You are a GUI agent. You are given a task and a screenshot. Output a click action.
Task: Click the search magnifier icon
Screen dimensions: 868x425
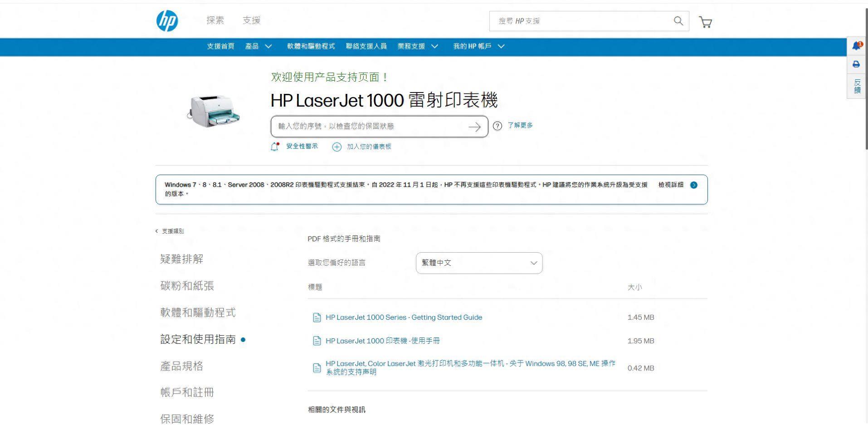pyautogui.click(x=678, y=21)
